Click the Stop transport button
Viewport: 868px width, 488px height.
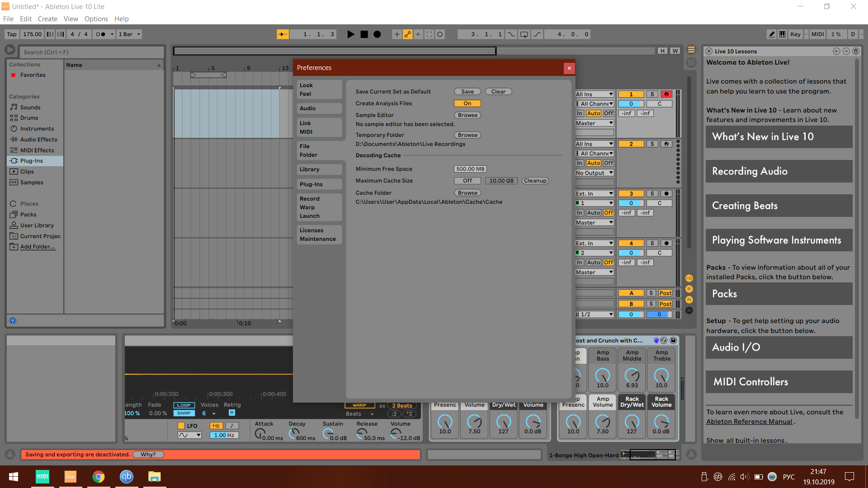pyautogui.click(x=364, y=34)
